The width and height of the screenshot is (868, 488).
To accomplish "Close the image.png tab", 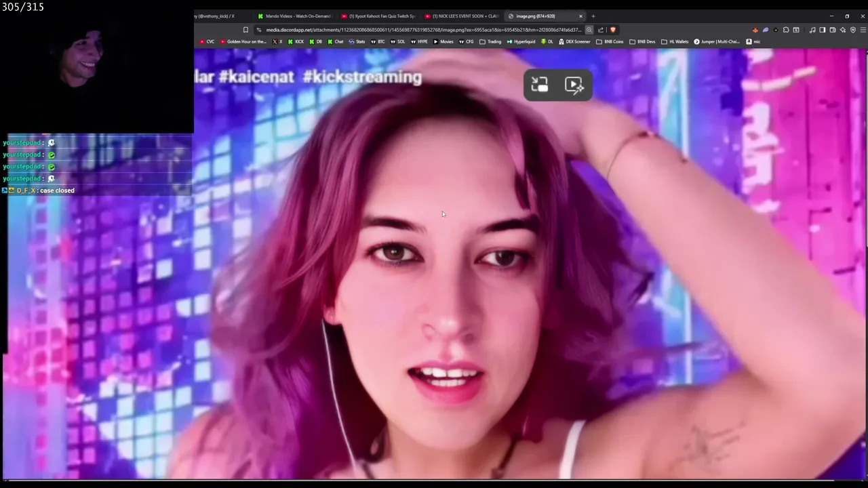I will click(580, 16).
